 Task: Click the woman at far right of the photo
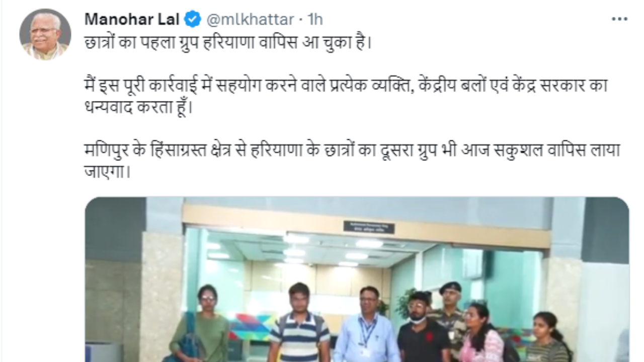(x=547, y=337)
